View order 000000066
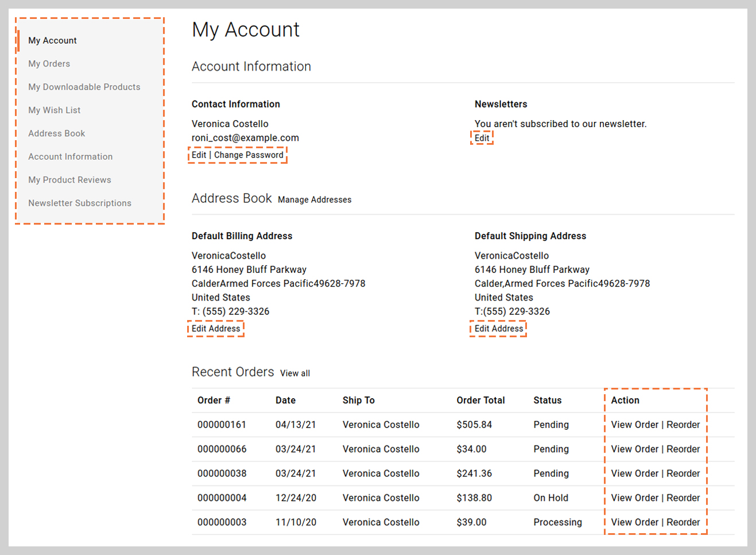The width and height of the screenshot is (756, 555). [x=635, y=449]
